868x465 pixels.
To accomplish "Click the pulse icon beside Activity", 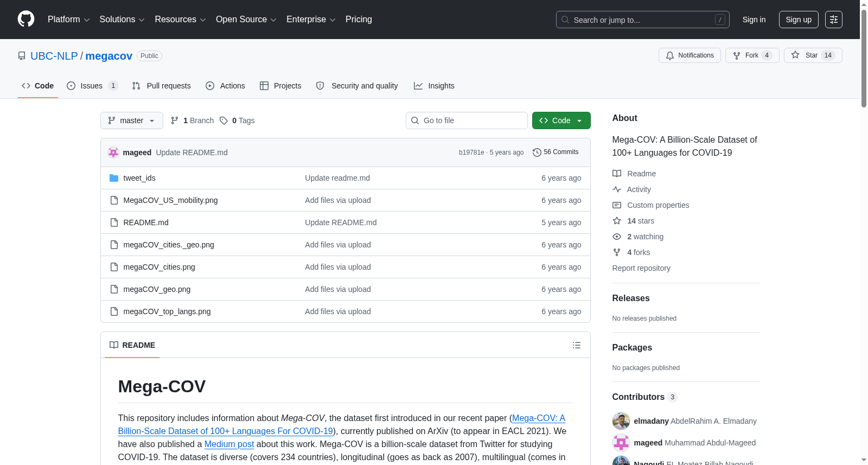I will pos(617,189).
